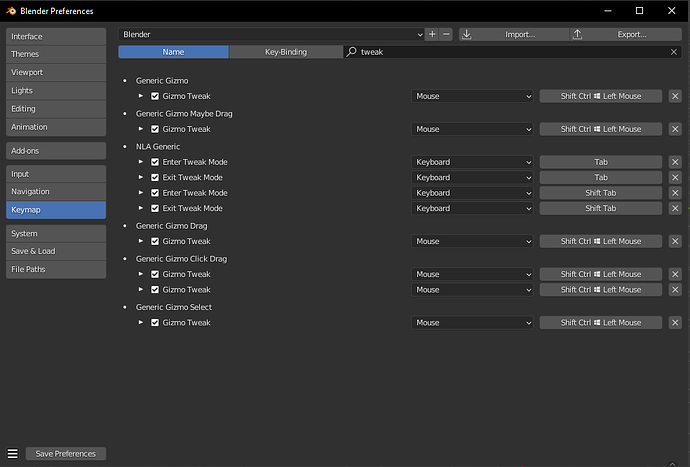Expand Enter Tweak Mode Tab entry
The width and height of the screenshot is (690, 467).
tap(141, 162)
